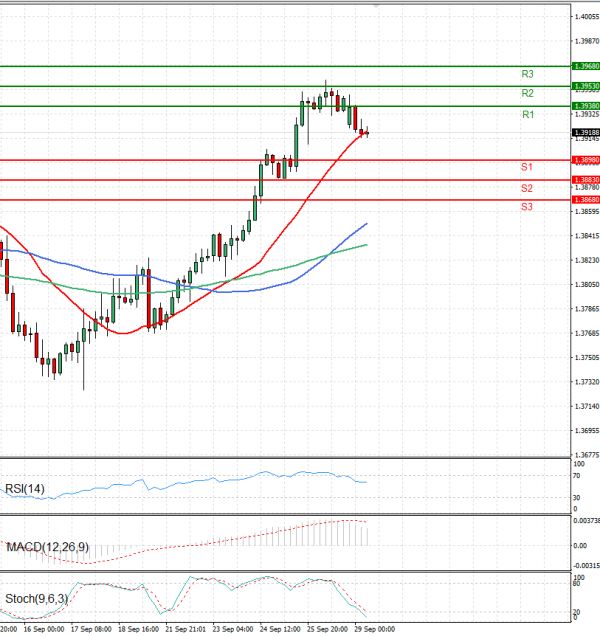Click the 1.38415 price axis value
The image size is (600, 636).
tap(587, 236)
